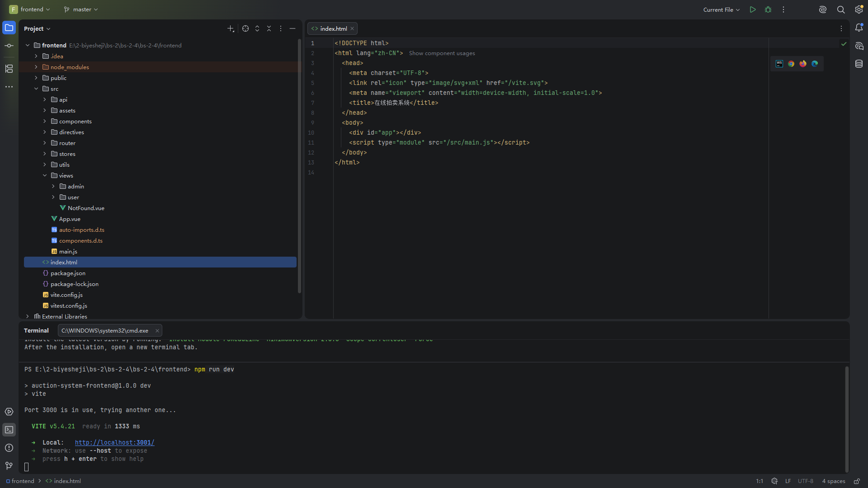Expand the admin folder
This screenshot has width=868, height=488.
[x=53, y=186]
